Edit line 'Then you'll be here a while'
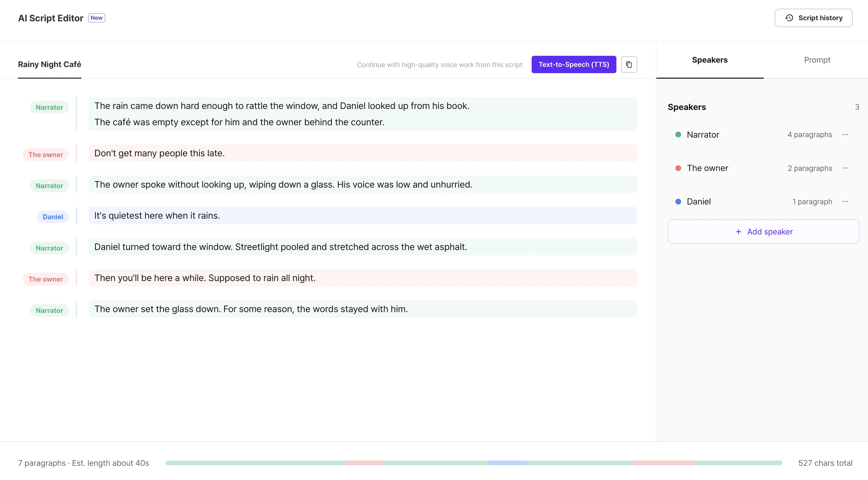This screenshot has width=868, height=480. pos(363,278)
